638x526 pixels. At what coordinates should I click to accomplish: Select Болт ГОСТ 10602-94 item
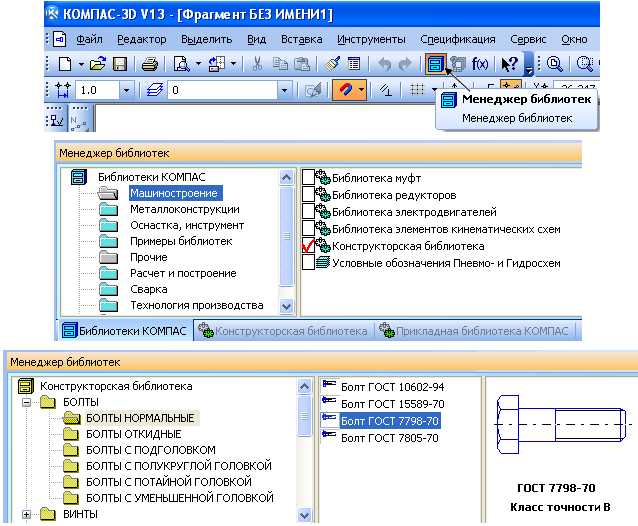(392, 387)
